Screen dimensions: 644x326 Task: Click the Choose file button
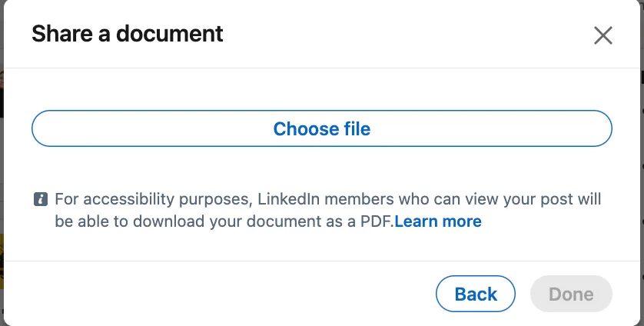322,128
